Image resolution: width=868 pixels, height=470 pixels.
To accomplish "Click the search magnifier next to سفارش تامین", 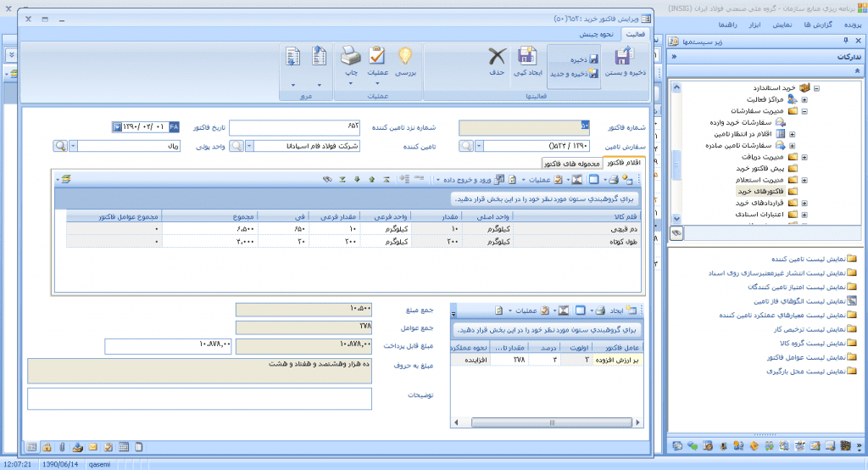I will (466, 146).
